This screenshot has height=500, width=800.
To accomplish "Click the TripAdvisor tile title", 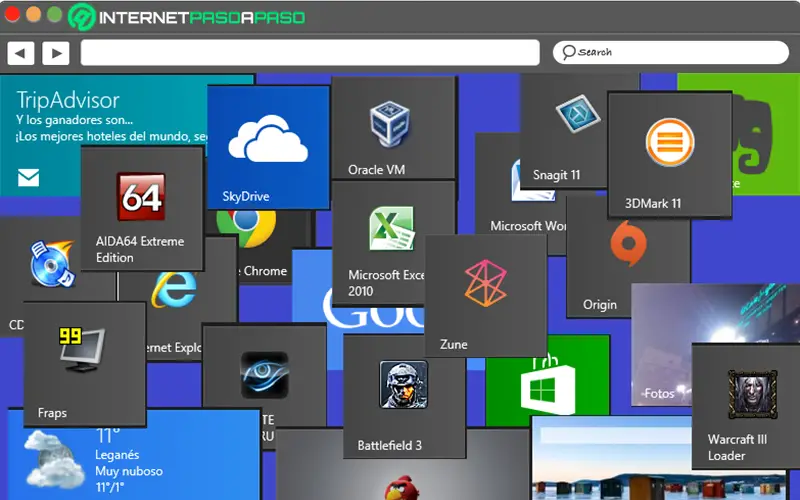I will [x=68, y=100].
